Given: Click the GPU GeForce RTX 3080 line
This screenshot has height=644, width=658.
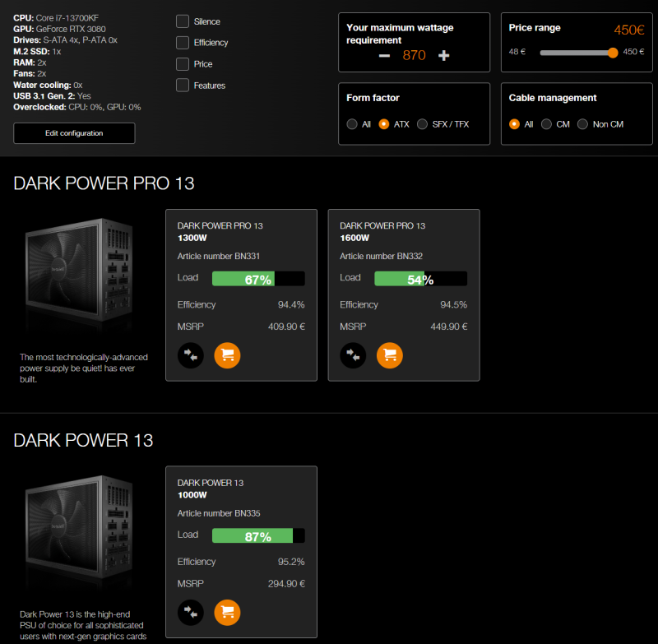Looking at the screenshot, I should tap(59, 29).
